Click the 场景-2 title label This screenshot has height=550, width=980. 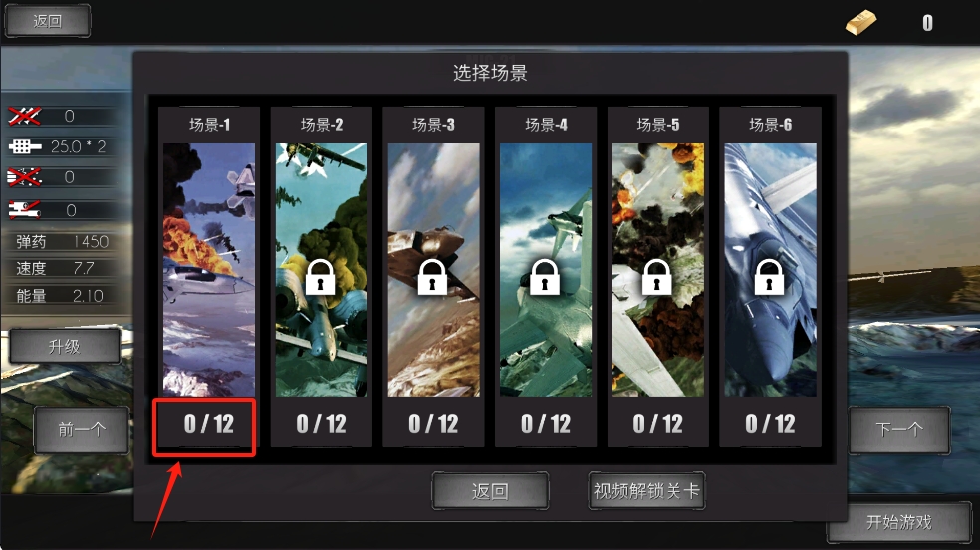[x=322, y=125]
